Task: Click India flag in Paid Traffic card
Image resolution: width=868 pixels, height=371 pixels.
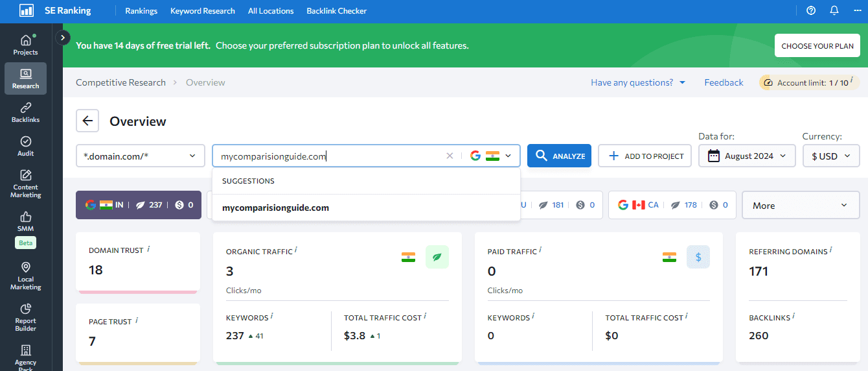Action: tap(669, 257)
